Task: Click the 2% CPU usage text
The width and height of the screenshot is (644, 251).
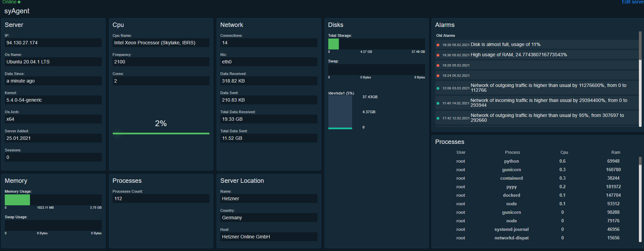Action: pyautogui.click(x=161, y=123)
